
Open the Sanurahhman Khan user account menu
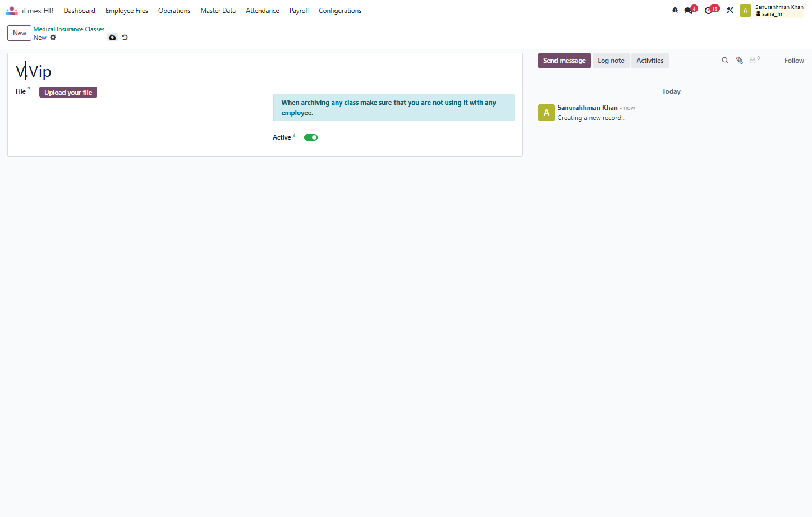[x=772, y=11]
